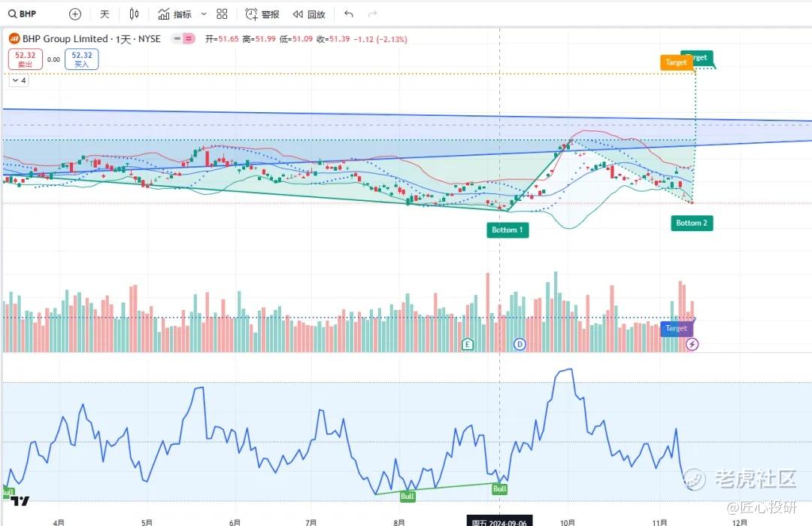
Task: Open the BHP symbol search
Action: (23, 14)
